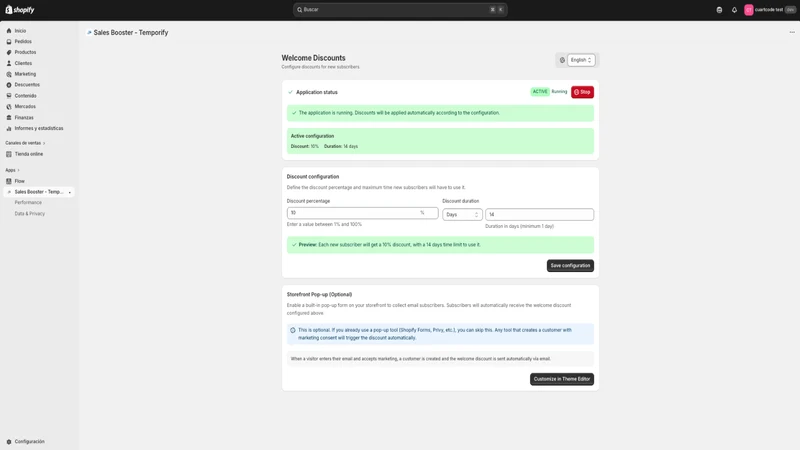Click the Mercados globe icon

pyautogui.click(x=9, y=107)
